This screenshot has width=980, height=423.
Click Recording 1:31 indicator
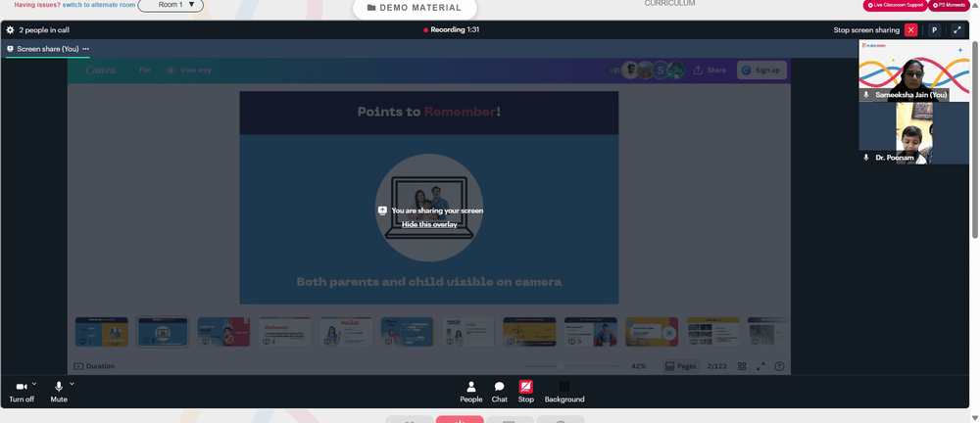(x=451, y=30)
